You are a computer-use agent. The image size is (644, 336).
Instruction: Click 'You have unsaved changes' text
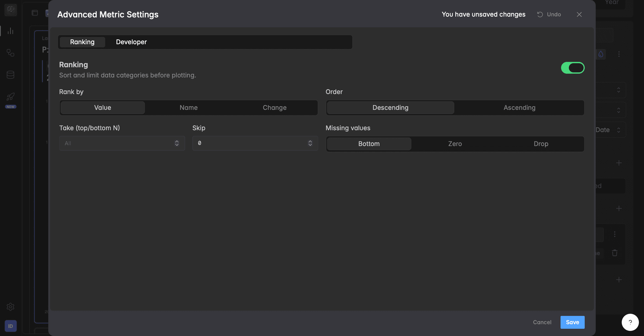484,14
